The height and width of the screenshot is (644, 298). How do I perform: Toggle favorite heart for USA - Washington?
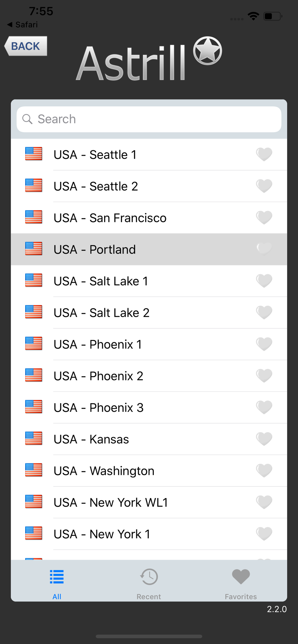pos(264,470)
